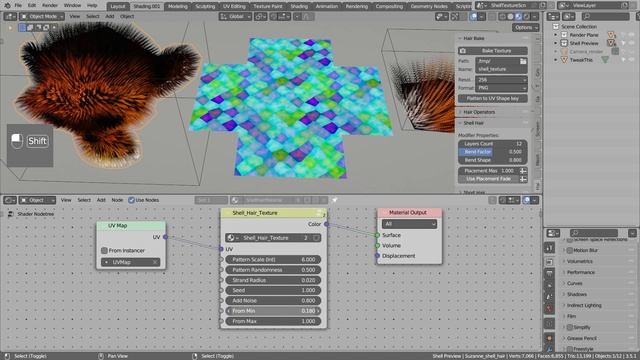Screen dimensions: 640x360
Task: Select rendered viewport shading icon
Action: tap(526, 17)
